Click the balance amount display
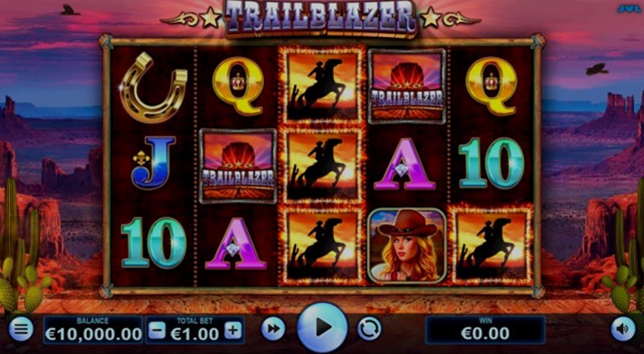The height and width of the screenshot is (354, 644). (93, 330)
